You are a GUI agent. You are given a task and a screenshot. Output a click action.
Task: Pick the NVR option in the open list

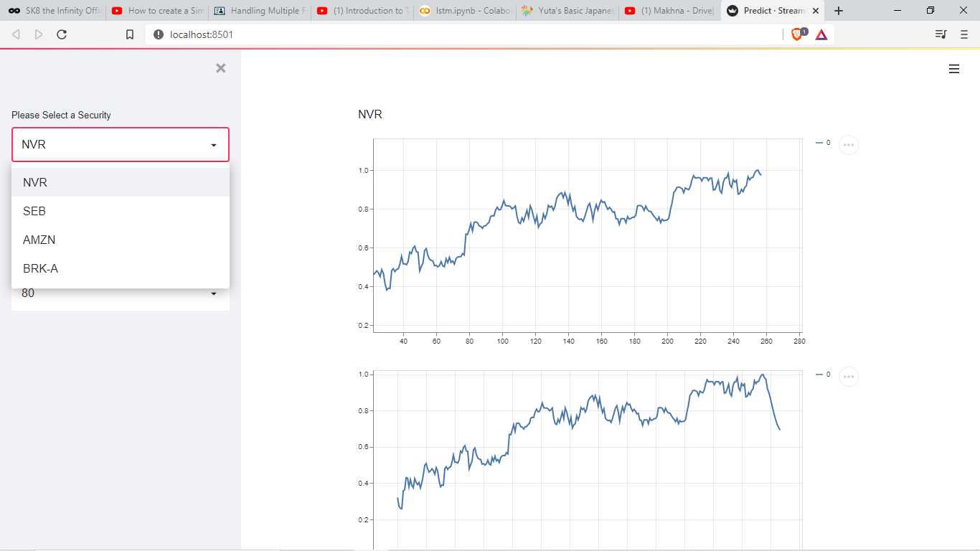pyautogui.click(x=121, y=182)
